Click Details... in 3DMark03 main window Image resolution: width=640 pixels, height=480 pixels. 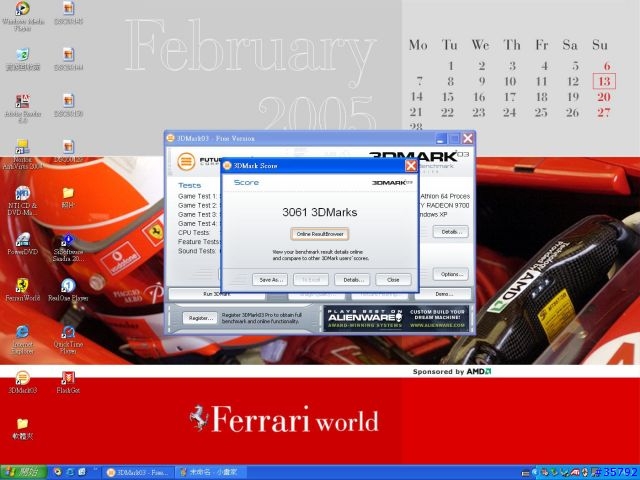[x=451, y=232]
